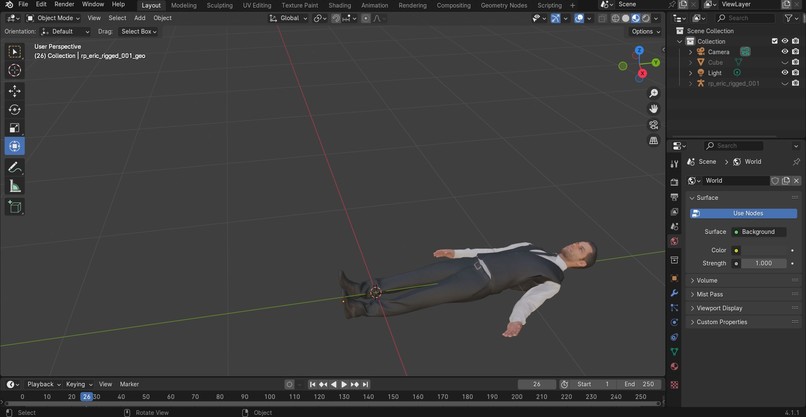
Task: Show the Cube in viewport
Action: pos(785,62)
